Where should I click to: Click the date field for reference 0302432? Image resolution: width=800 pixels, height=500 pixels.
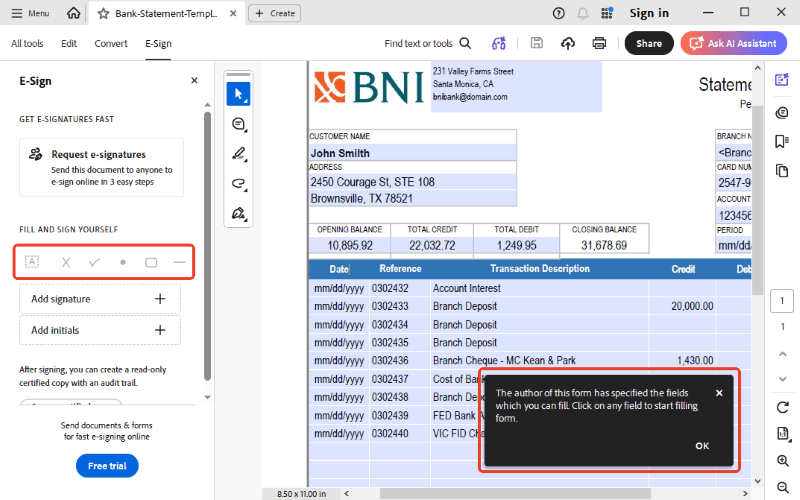coord(339,288)
